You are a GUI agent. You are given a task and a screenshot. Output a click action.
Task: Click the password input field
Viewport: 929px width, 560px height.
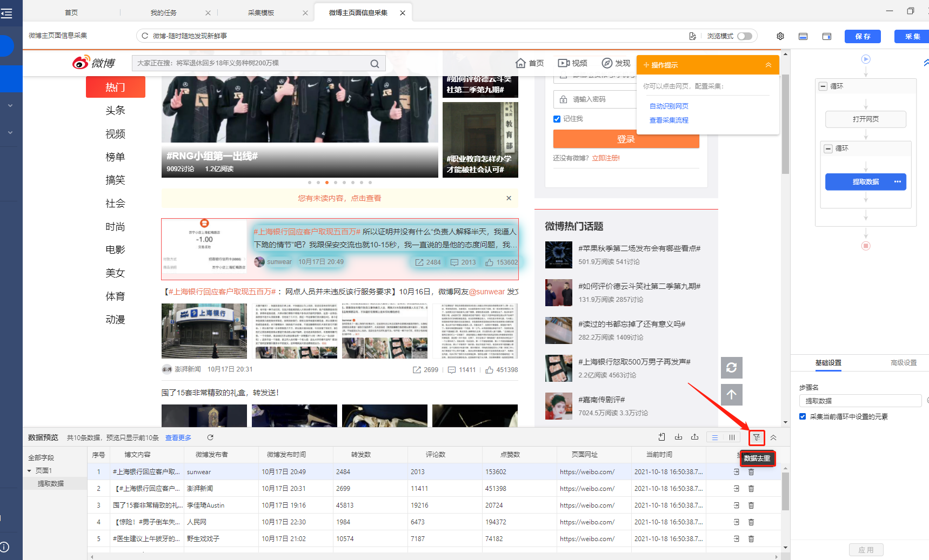[594, 99]
